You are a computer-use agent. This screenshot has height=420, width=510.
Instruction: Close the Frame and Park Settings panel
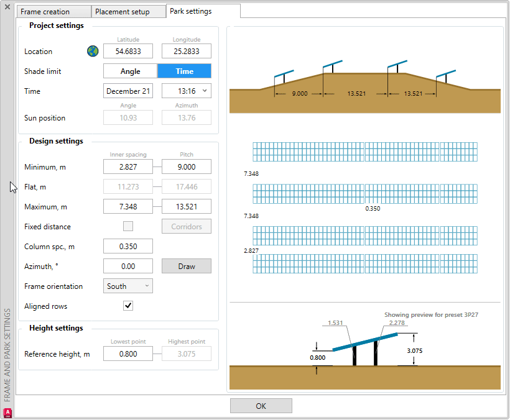pyautogui.click(x=7, y=7)
